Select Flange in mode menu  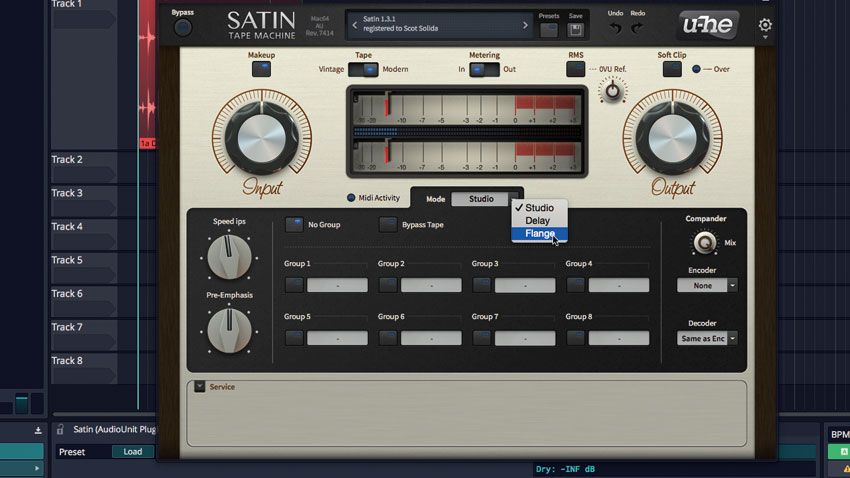539,234
